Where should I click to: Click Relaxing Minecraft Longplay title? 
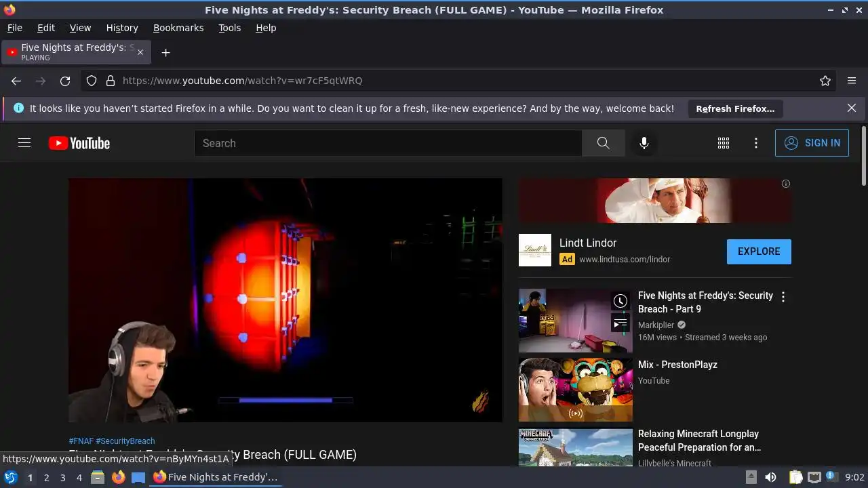pyautogui.click(x=699, y=441)
